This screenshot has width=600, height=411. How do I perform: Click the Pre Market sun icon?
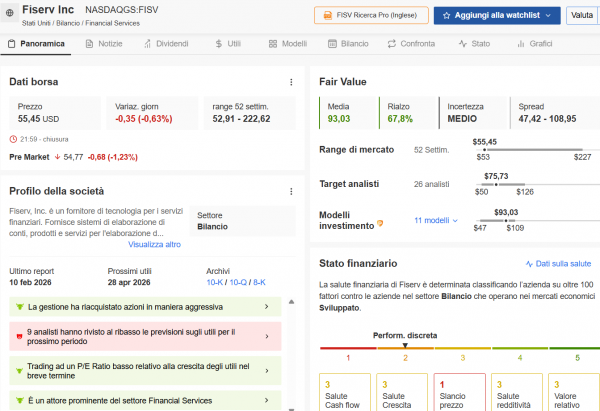(x=55, y=157)
